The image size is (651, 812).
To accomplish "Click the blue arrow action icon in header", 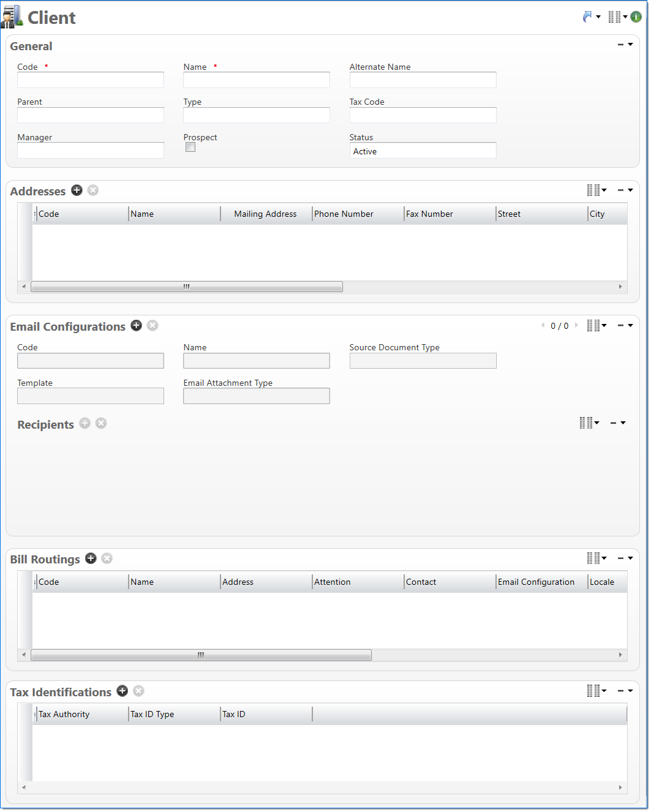I will coord(588,17).
